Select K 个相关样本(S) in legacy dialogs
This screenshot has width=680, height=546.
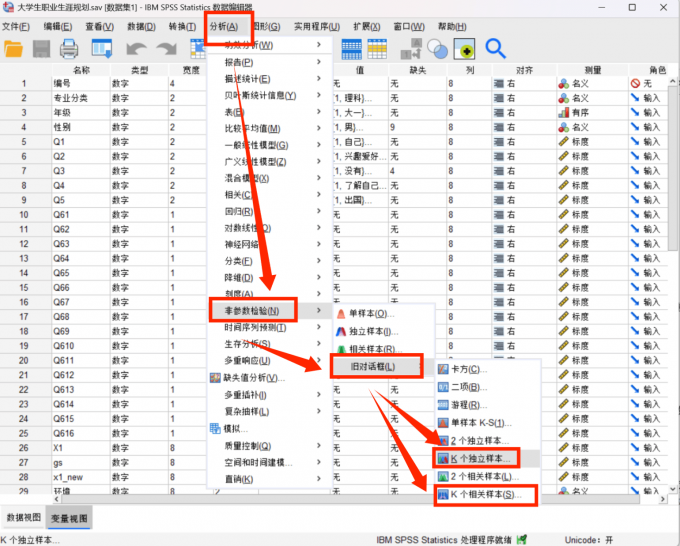[x=487, y=494]
